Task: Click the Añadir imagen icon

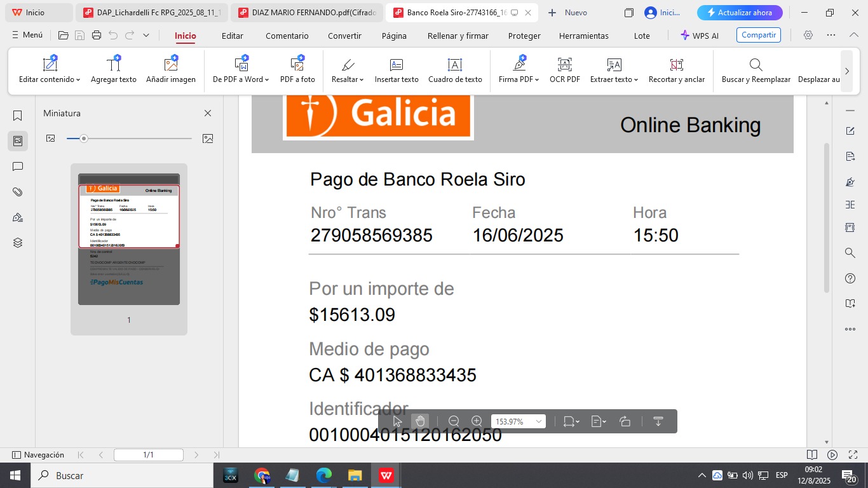Action: click(x=171, y=65)
